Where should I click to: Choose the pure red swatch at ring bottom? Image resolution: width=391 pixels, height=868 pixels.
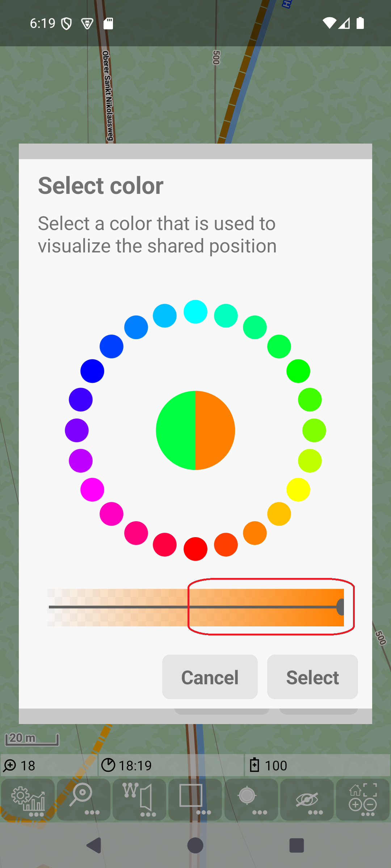(195, 549)
